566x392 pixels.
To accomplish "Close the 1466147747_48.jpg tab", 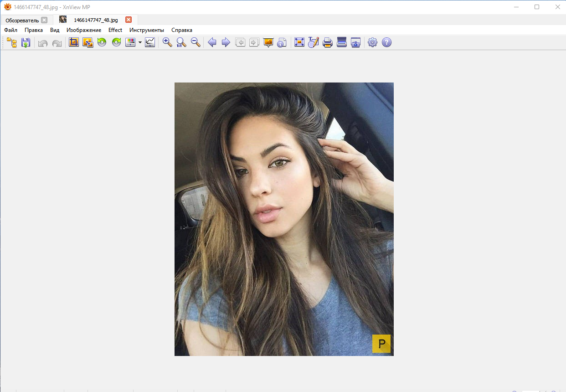I will (x=129, y=20).
